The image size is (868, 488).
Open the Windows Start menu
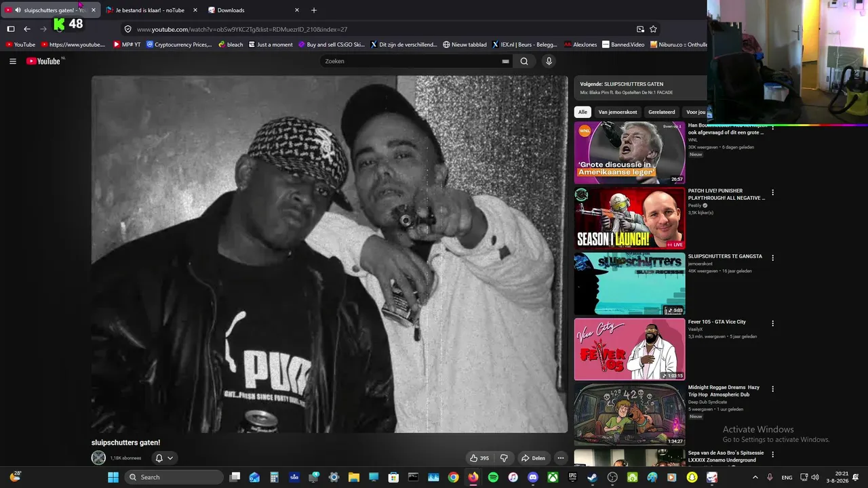[x=113, y=477]
